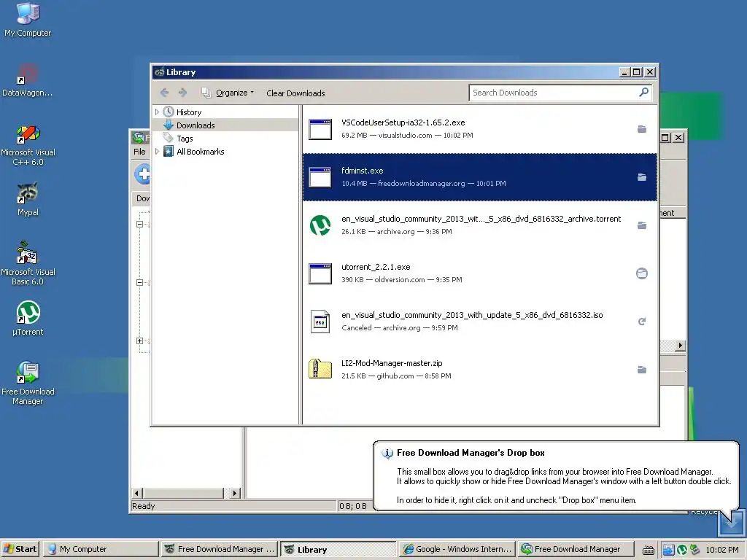Click the search magnifier in Search Downloads
The width and height of the screenshot is (747, 560).
[x=643, y=93]
